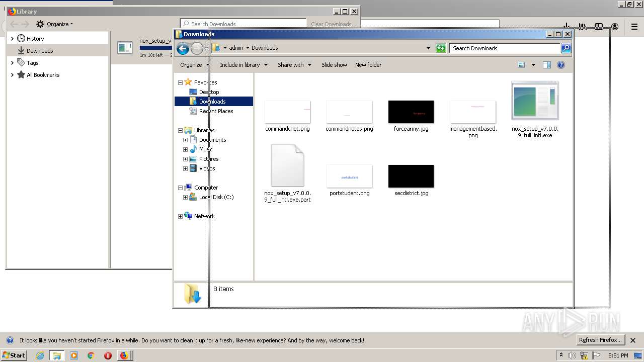Select secdistrict.jpg file
644x362 pixels.
[x=411, y=180]
